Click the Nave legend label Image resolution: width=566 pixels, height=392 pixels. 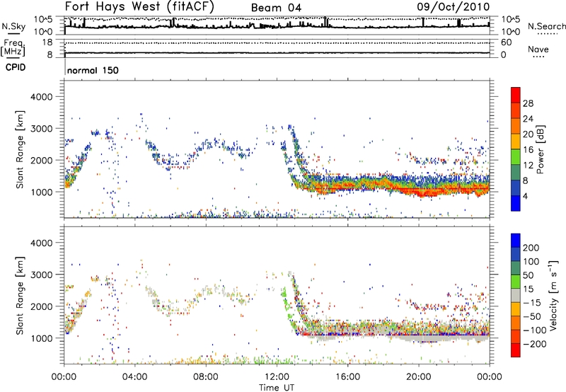tap(538, 50)
